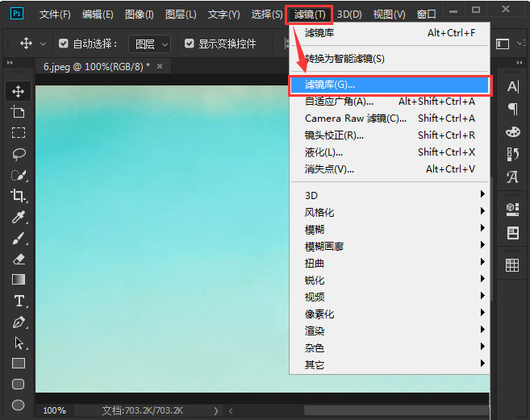
Task: Select the Crop tool
Action: coord(18,196)
